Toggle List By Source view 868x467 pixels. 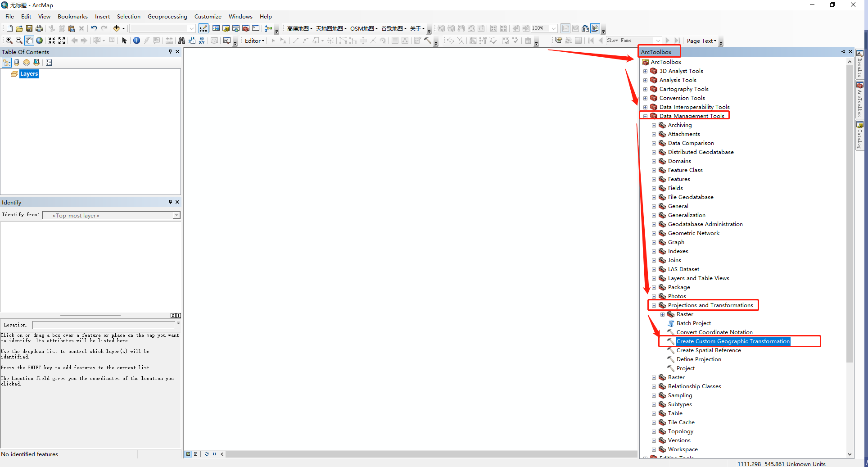click(17, 63)
